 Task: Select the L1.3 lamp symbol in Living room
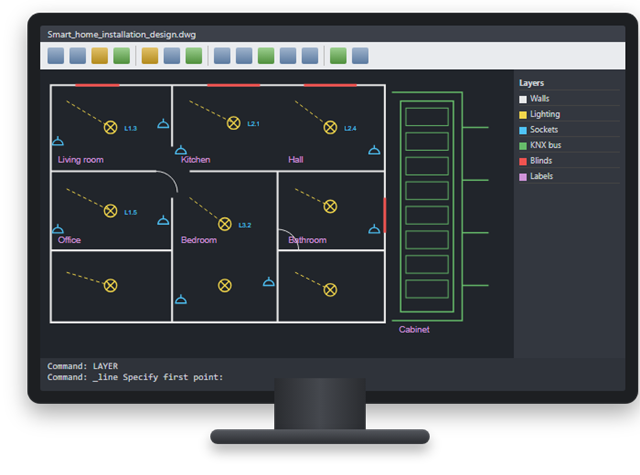[x=110, y=128]
